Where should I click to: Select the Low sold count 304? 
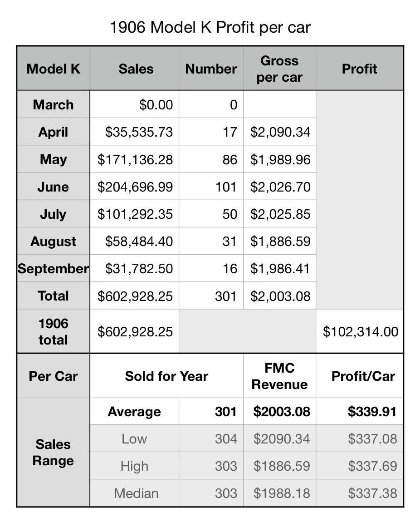[226, 439]
